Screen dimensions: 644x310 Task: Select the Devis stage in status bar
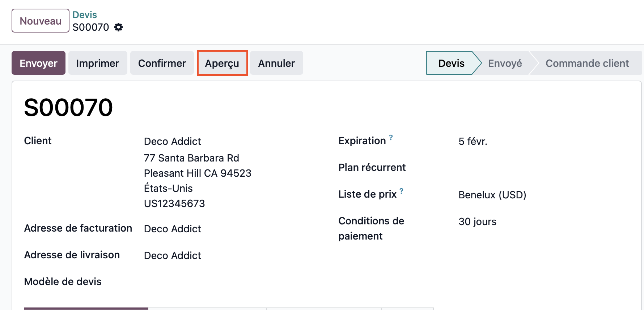click(x=451, y=63)
